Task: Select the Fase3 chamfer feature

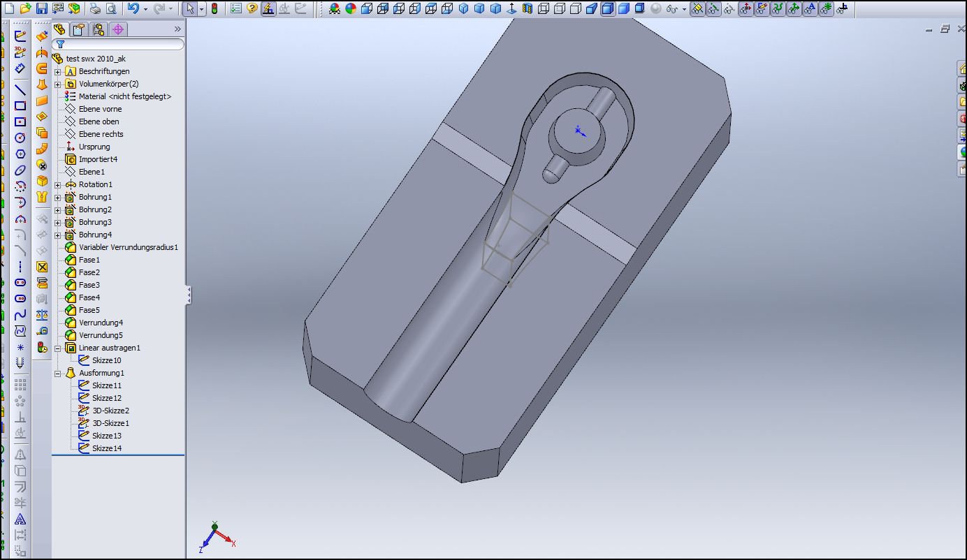Action: (89, 285)
